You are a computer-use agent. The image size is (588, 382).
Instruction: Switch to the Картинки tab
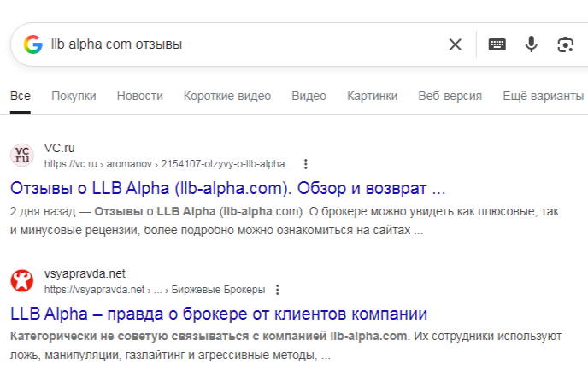coord(372,96)
